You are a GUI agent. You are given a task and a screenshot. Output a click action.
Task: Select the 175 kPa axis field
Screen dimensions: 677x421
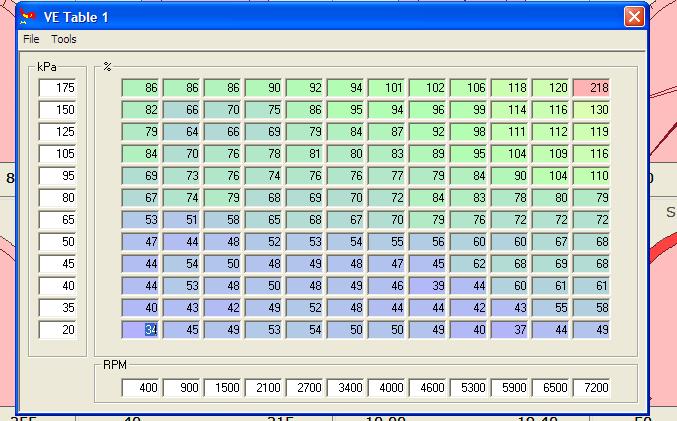[58, 88]
